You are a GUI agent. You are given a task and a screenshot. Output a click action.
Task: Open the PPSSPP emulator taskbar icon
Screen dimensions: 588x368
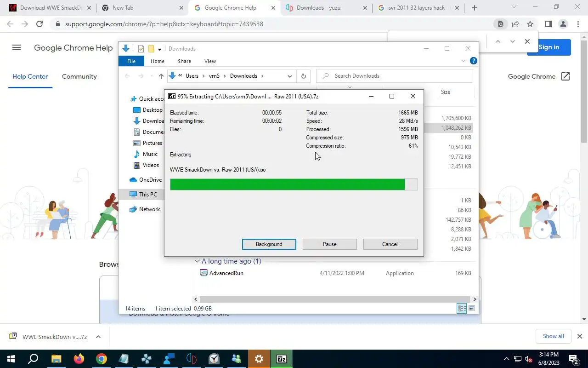pyautogui.click(x=147, y=359)
